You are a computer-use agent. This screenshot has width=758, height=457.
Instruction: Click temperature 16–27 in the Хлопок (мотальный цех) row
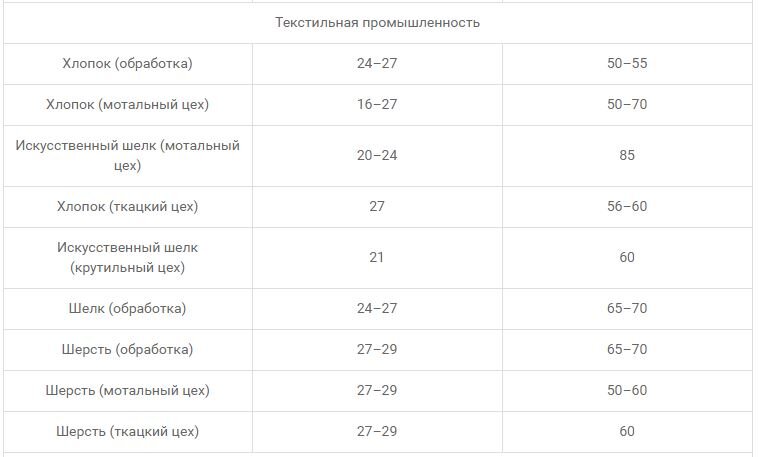click(x=377, y=104)
